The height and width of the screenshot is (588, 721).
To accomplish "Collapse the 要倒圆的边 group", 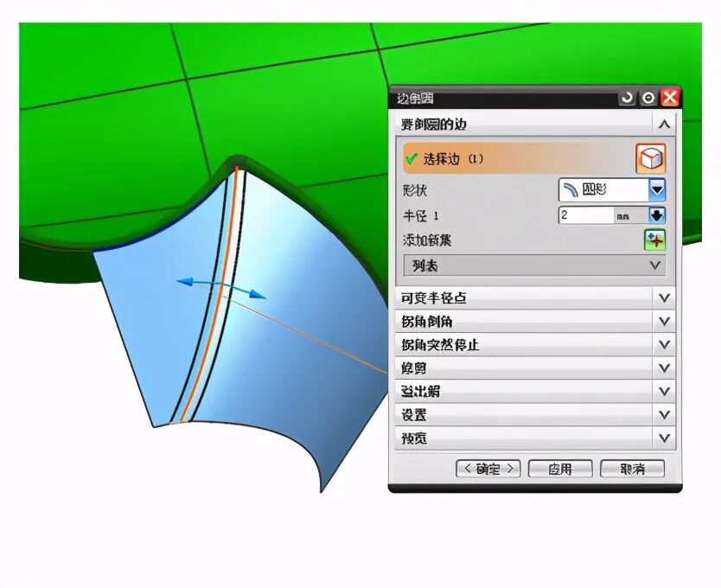I will tap(662, 124).
